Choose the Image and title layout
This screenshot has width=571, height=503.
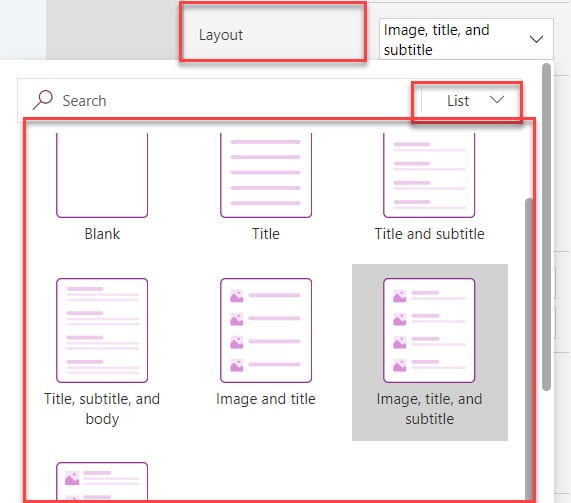(266, 330)
